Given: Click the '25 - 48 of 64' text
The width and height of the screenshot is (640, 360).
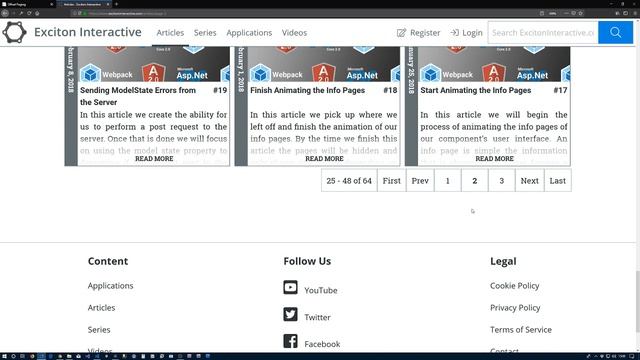Looking at the screenshot, I should (x=349, y=180).
